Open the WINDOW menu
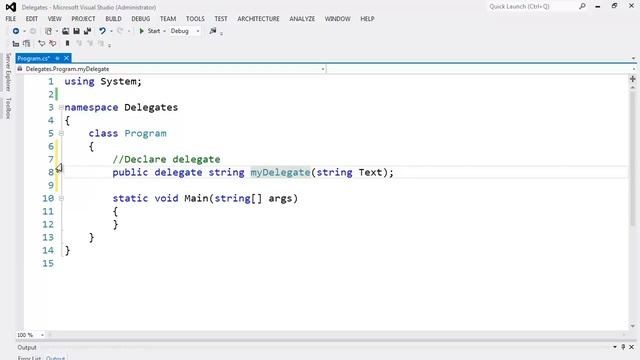The height and width of the screenshot is (360, 640). click(x=338, y=19)
